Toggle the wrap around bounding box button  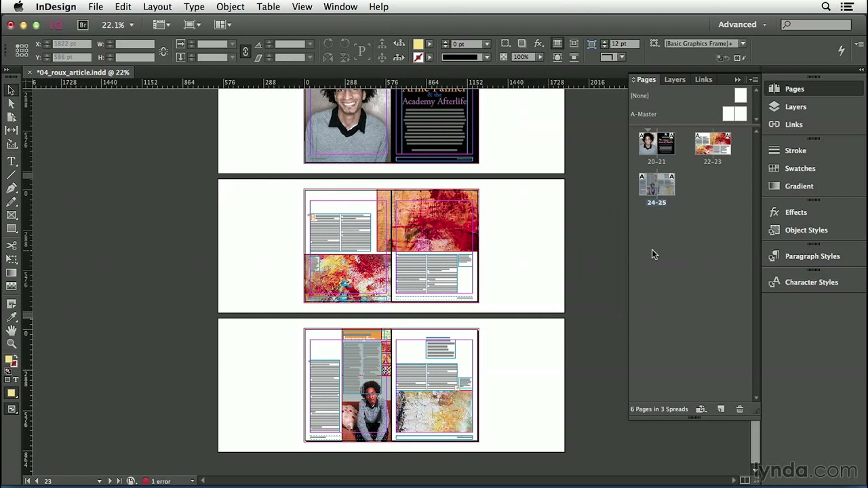pos(574,43)
